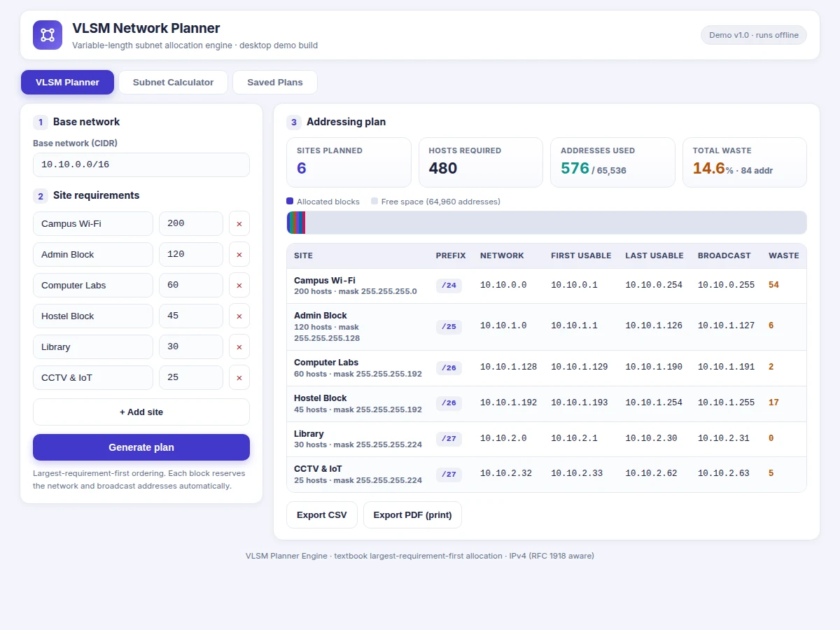Viewport: 840px width, 630px height.
Task: Click the + Add site button
Action: point(141,412)
